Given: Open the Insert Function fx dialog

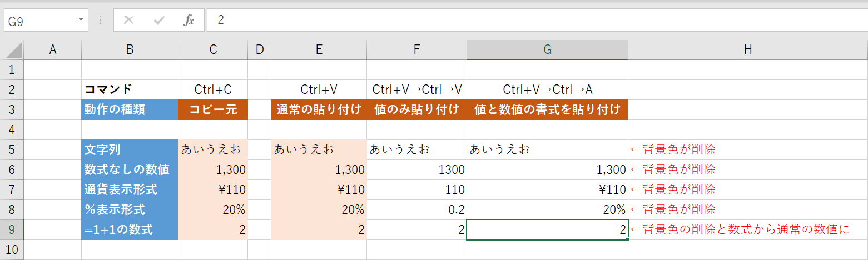Looking at the screenshot, I should point(189,20).
